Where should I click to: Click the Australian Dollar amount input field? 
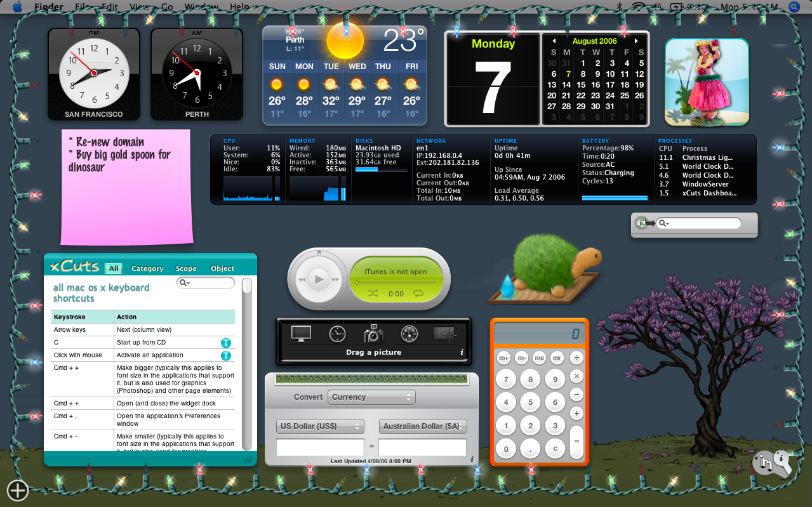pyautogui.click(x=423, y=447)
